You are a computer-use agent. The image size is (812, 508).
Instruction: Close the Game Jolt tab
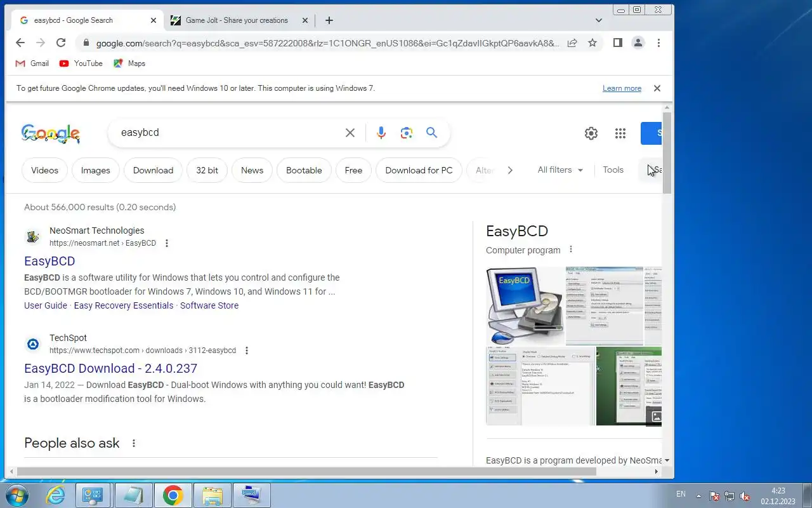(x=304, y=20)
